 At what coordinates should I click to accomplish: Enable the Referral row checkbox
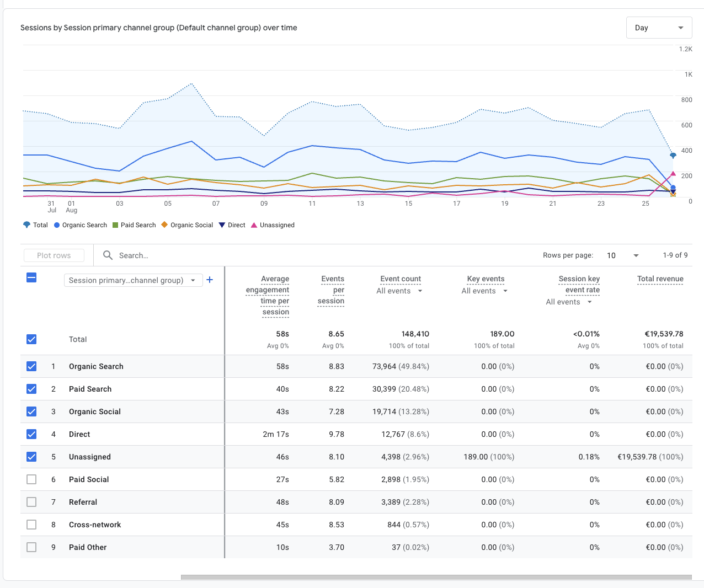click(31, 502)
